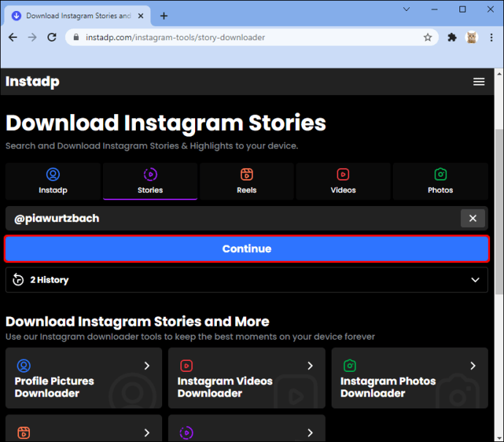The width and height of the screenshot is (504, 442).
Task: Click the @piawurtzbach username field
Action: tap(233, 218)
